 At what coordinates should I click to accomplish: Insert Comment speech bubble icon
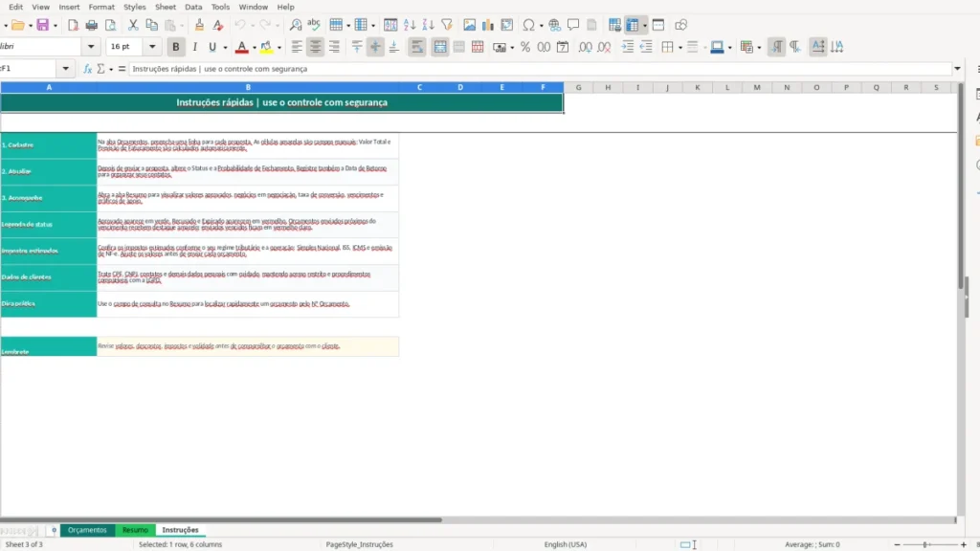click(x=573, y=25)
